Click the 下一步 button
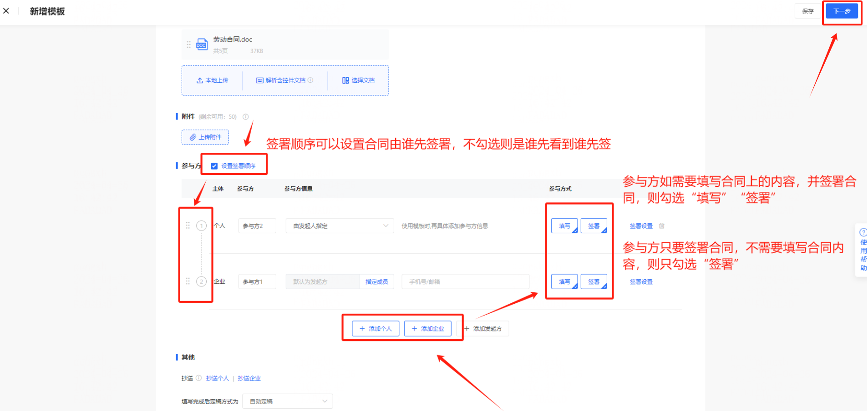The width and height of the screenshot is (868, 411). [x=842, y=11]
